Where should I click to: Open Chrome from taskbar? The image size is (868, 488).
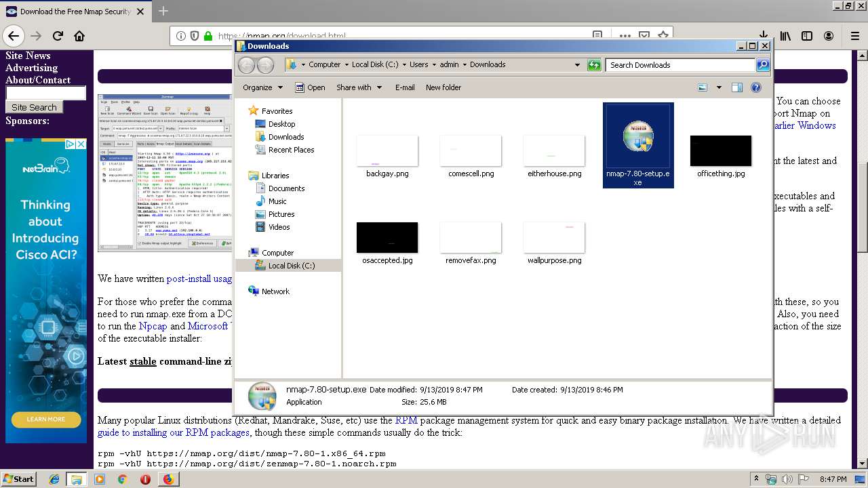tap(123, 479)
